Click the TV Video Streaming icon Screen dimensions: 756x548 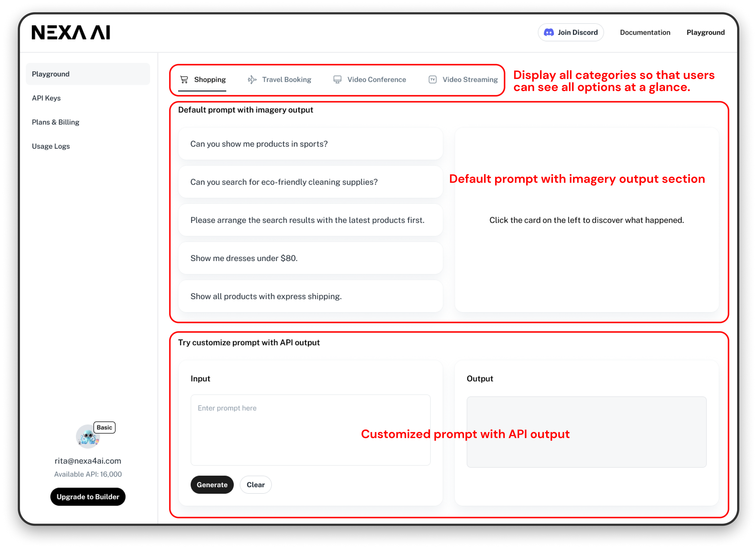tap(432, 79)
